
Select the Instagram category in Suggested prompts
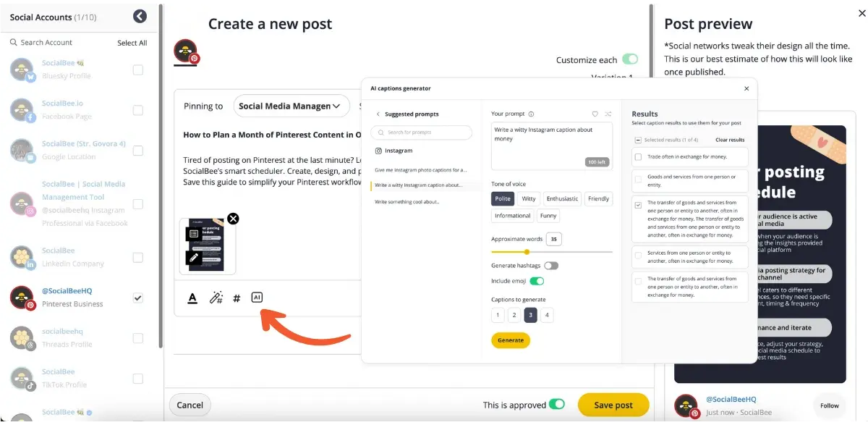(x=396, y=150)
